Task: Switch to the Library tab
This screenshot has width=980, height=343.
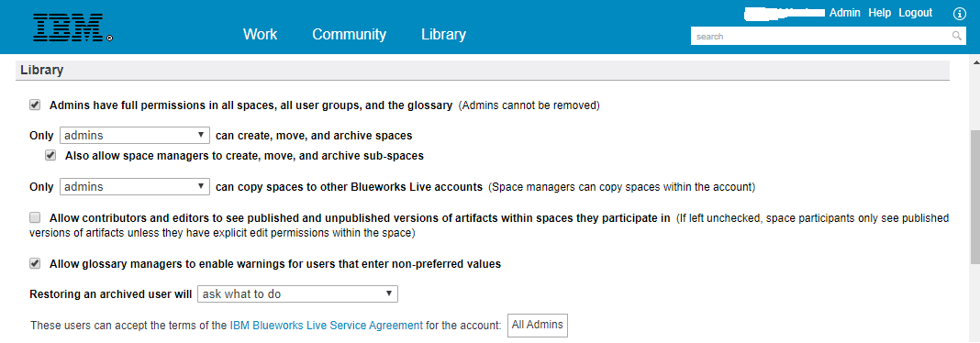Action: pyautogui.click(x=443, y=34)
